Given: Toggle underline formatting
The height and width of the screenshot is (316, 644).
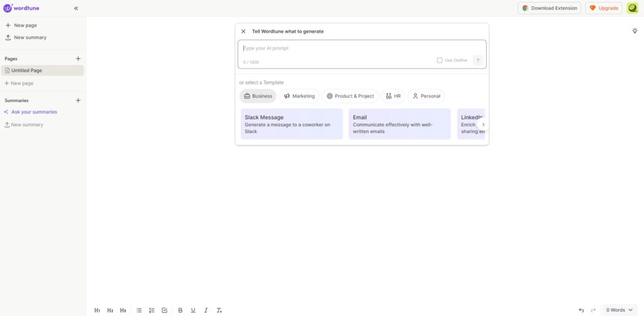Looking at the screenshot, I should 193,310.
